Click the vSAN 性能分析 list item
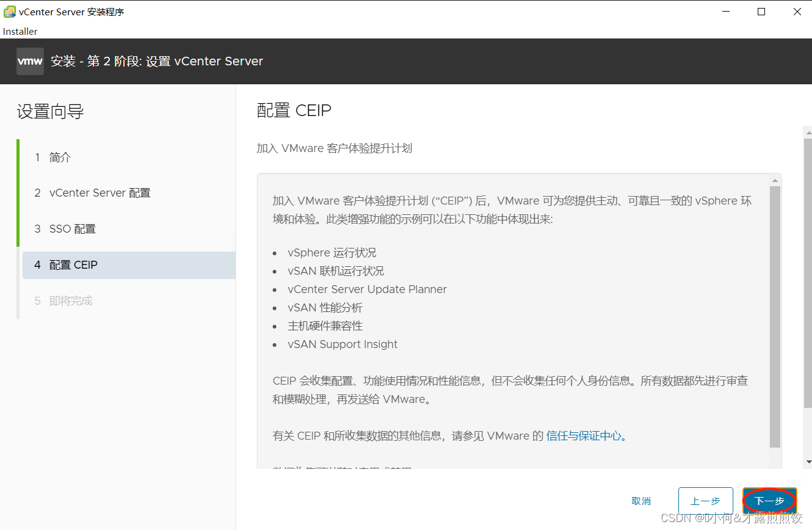Screen dimensions: 812x530 click(325, 308)
